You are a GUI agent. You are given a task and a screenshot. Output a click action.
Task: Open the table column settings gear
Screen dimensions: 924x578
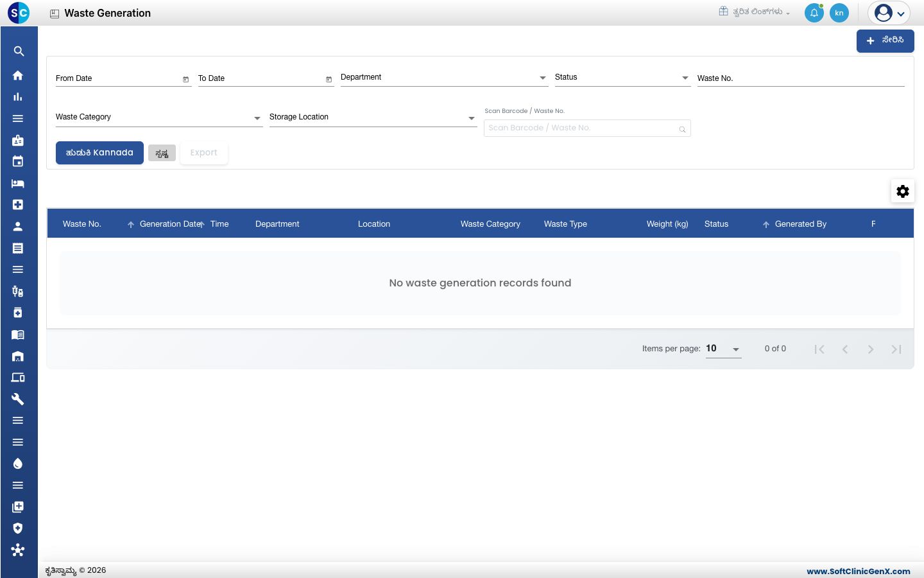point(903,191)
